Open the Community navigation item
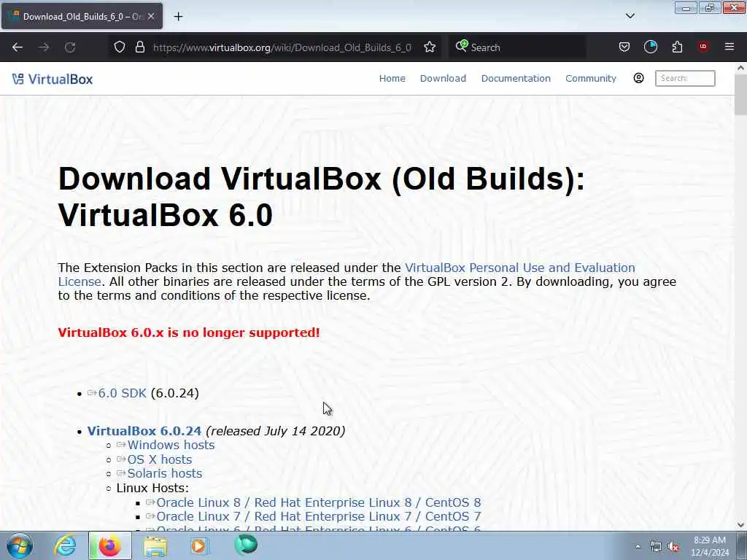 click(x=590, y=78)
